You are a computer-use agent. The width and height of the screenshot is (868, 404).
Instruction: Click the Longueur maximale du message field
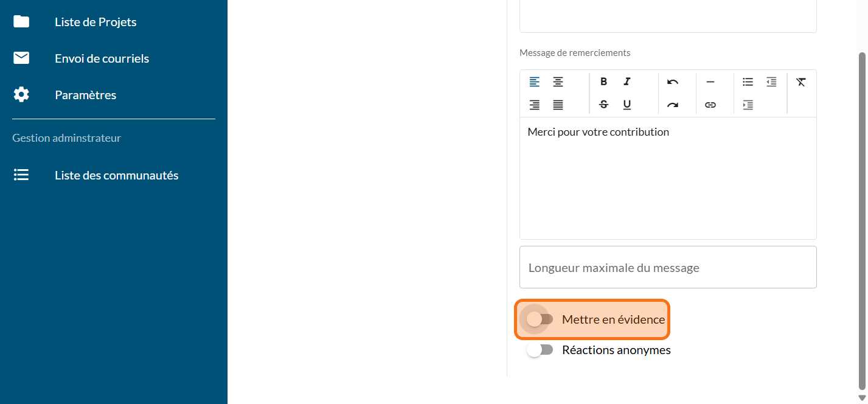click(x=667, y=268)
